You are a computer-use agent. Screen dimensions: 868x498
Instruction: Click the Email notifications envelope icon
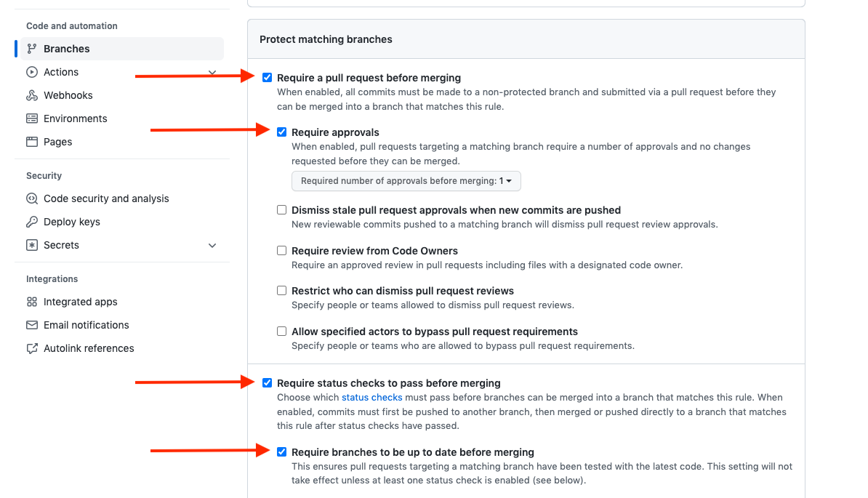(32, 325)
